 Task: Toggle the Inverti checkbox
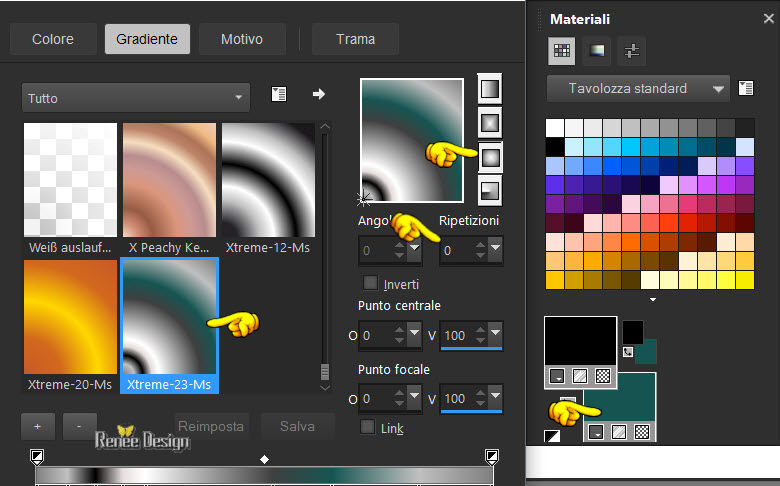point(370,283)
